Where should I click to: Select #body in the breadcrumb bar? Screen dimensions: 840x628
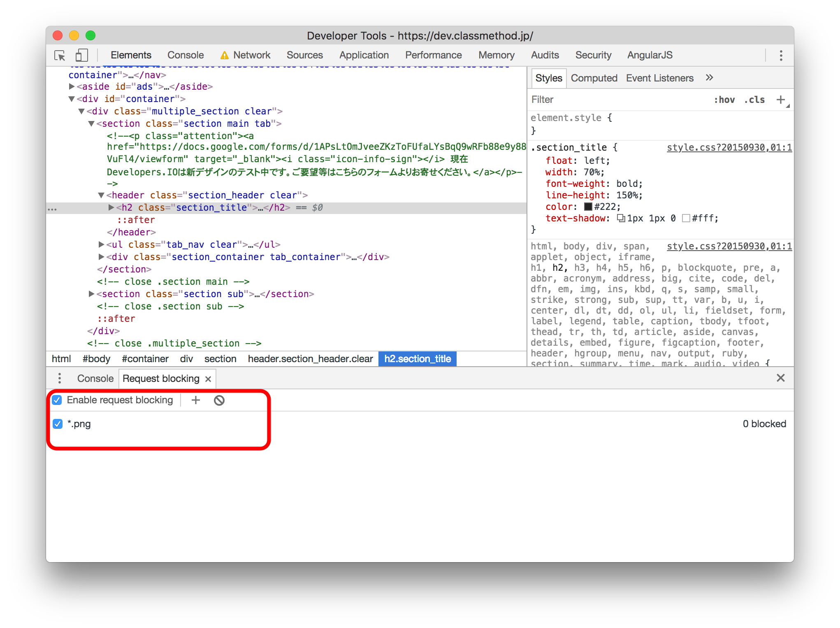96,359
